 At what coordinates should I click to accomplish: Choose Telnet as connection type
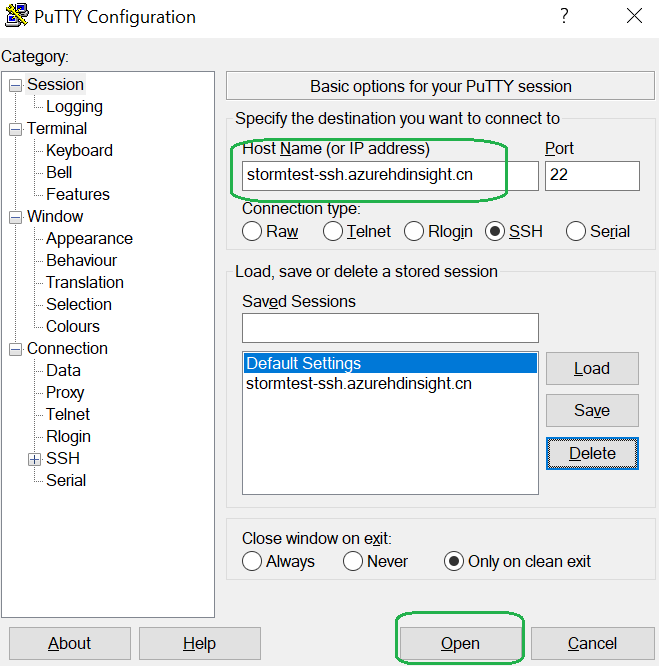(x=333, y=231)
